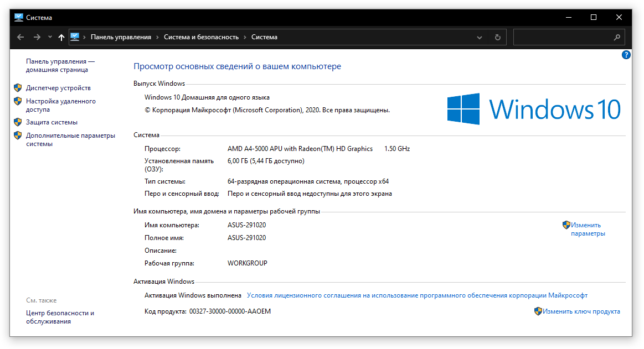This screenshot has height=349, width=644.
Task: Click shield icon beside Настройка удаленного доступа
Action: click(x=18, y=101)
